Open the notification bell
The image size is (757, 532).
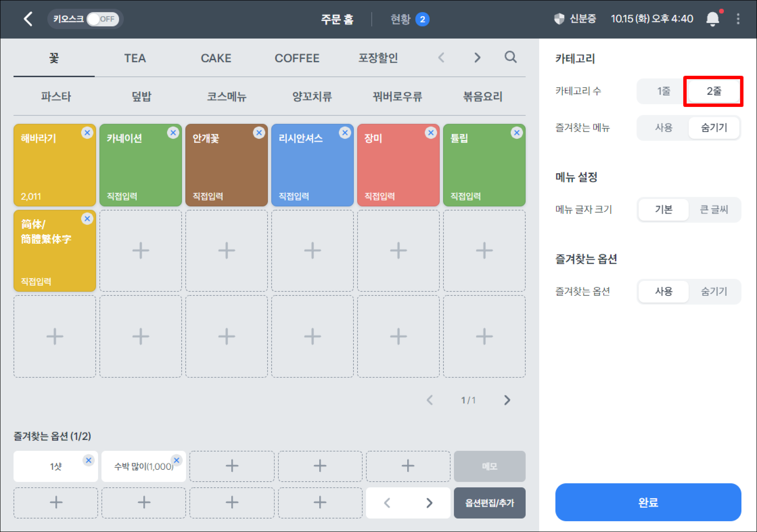click(713, 19)
